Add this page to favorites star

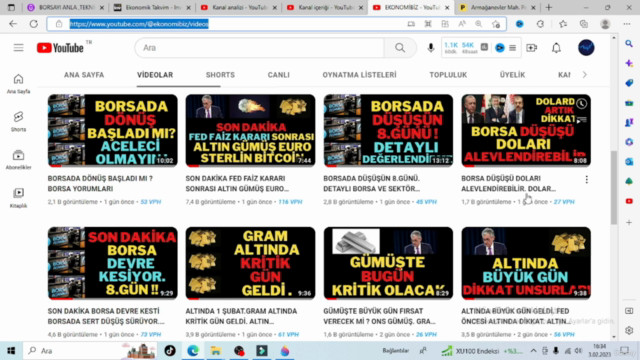click(x=496, y=24)
